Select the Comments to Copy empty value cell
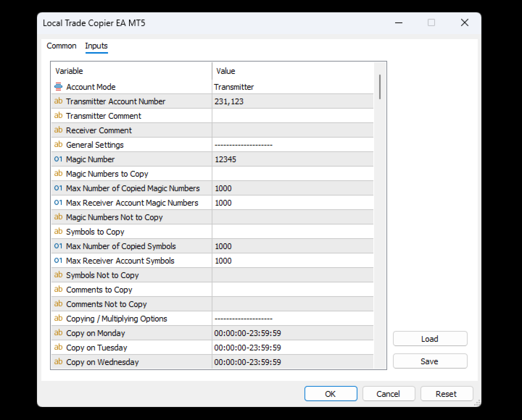 [x=293, y=290]
